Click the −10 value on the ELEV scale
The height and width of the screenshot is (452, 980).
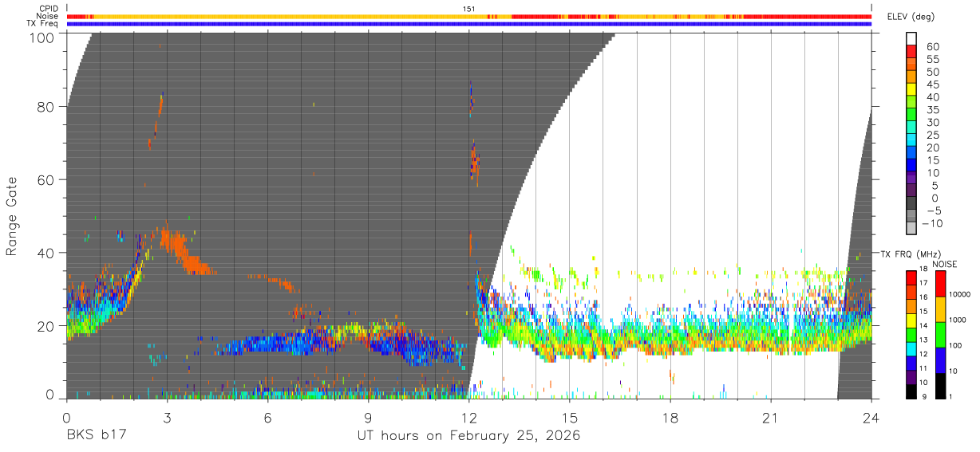[932, 223]
